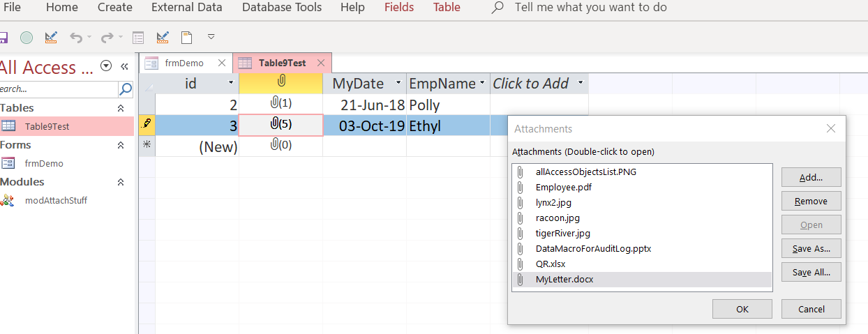This screenshot has height=334, width=868.
Task: Click the search magnifier in navigation pane
Action: (x=126, y=89)
